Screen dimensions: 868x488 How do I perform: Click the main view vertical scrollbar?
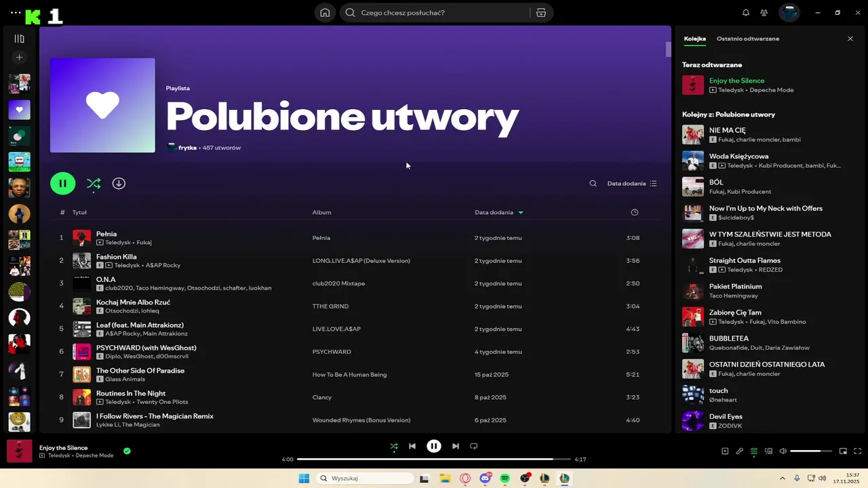tap(668, 49)
